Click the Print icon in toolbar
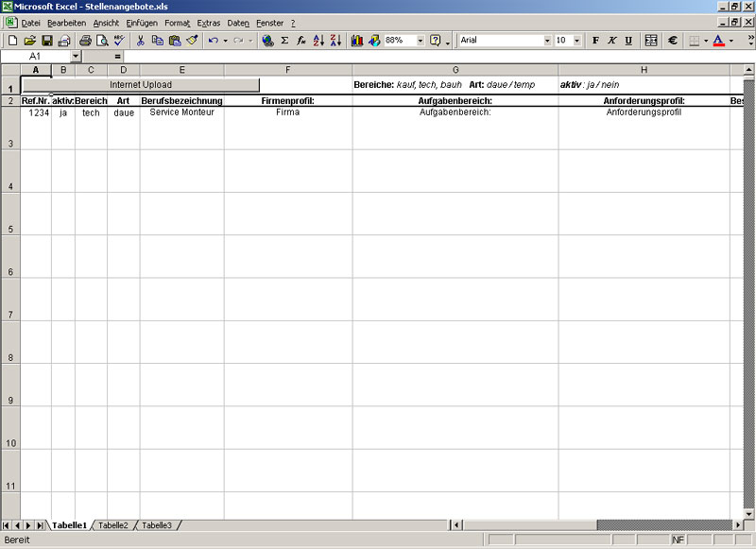The image size is (756, 549). coord(85,41)
